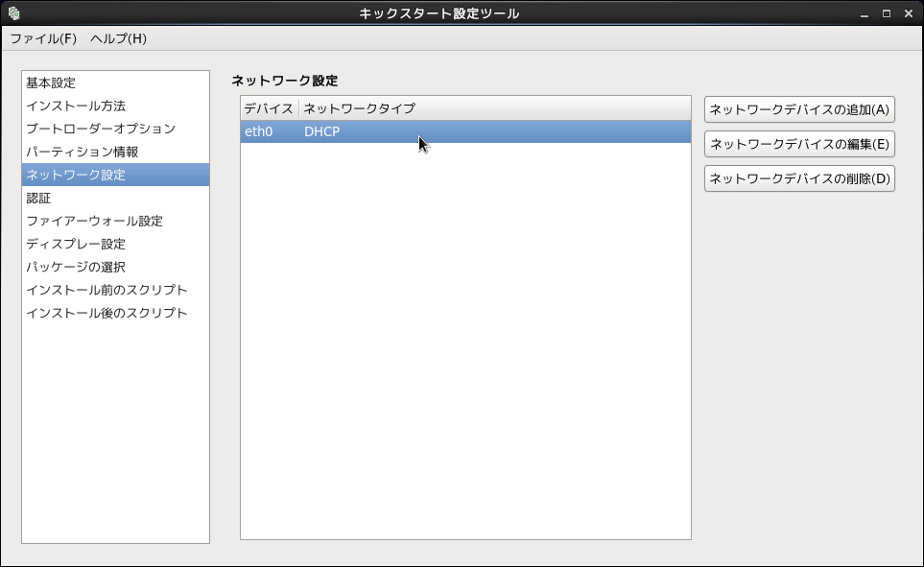Image resolution: width=924 pixels, height=567 pixels.
Task: Open パッケージの選択 section
Action: coord(76,267)
